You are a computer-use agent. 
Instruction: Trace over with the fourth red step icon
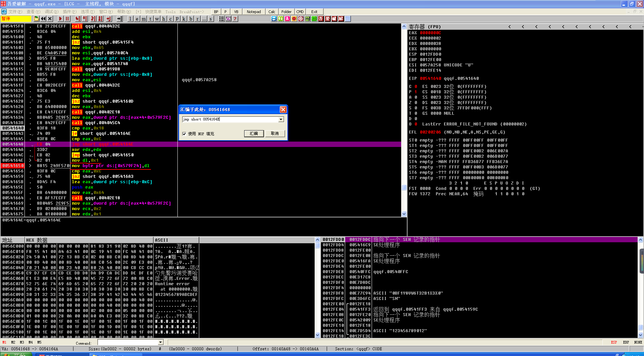pos(101,19)
